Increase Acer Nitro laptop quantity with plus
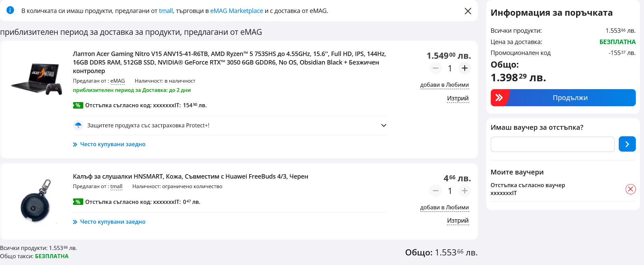The height and width of the screenshot is (265, 644). (464, 68)
